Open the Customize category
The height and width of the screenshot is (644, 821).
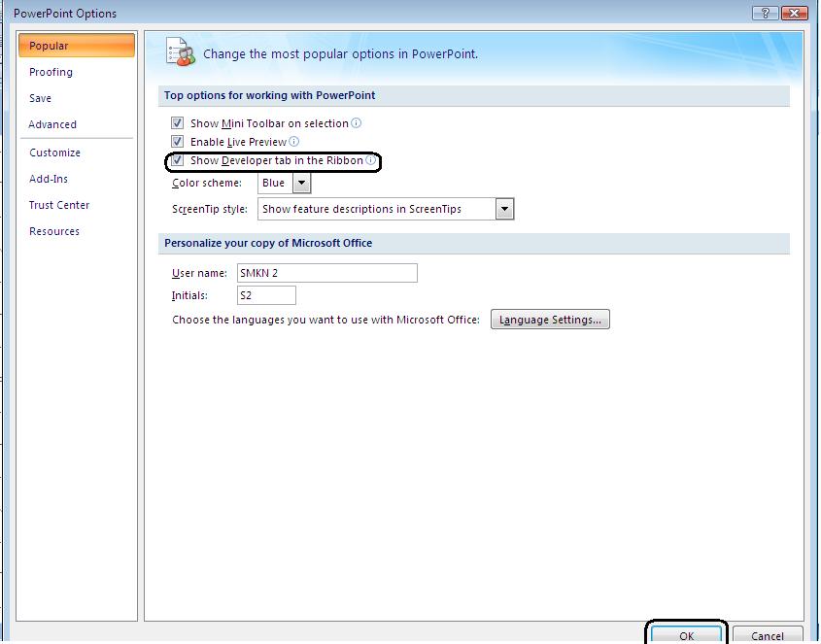click(55, 153)
